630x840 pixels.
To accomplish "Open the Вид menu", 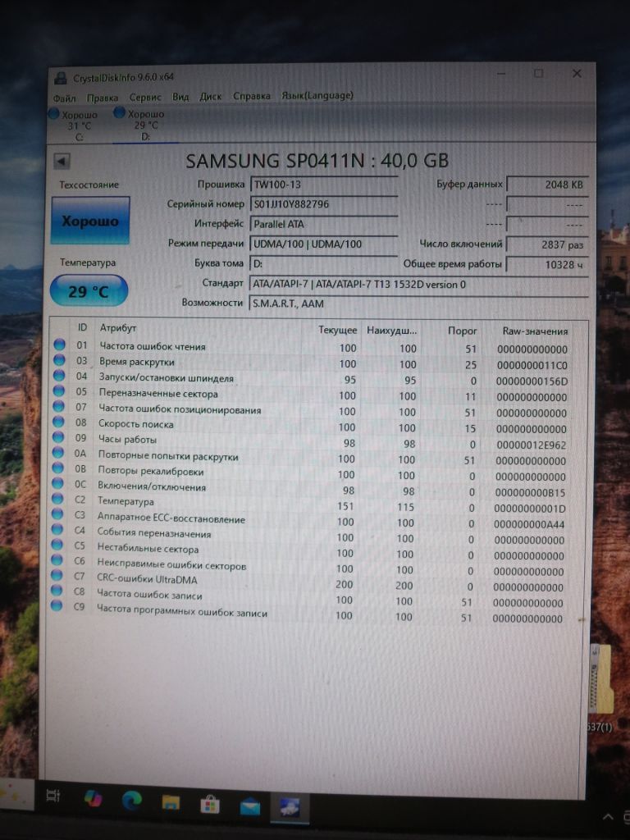I will [x=180, y=97].
